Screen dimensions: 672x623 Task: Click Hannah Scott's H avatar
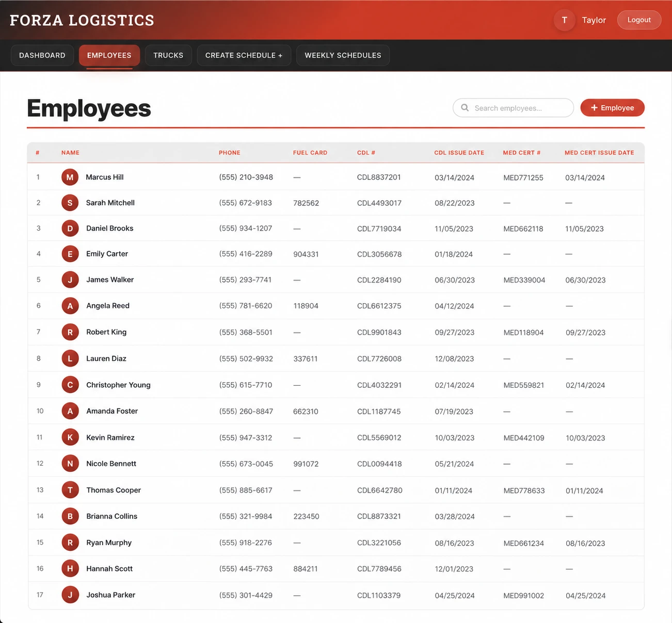(70, 569)
